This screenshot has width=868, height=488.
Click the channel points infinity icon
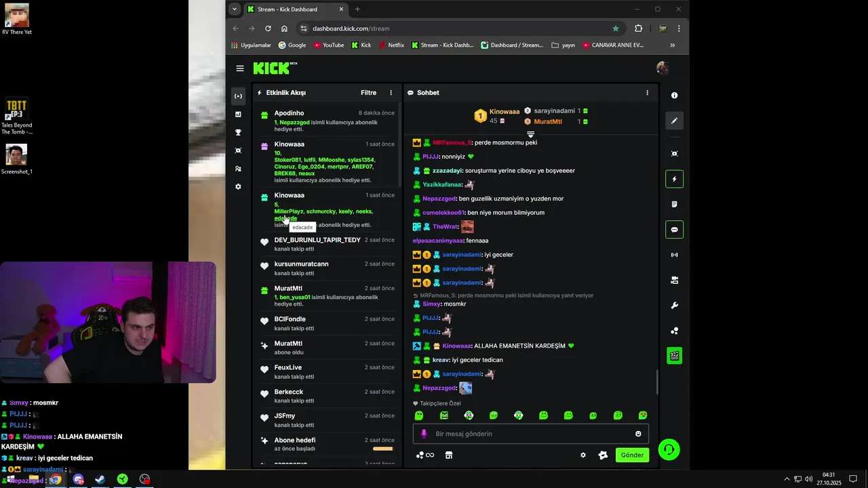pos(425,455)
